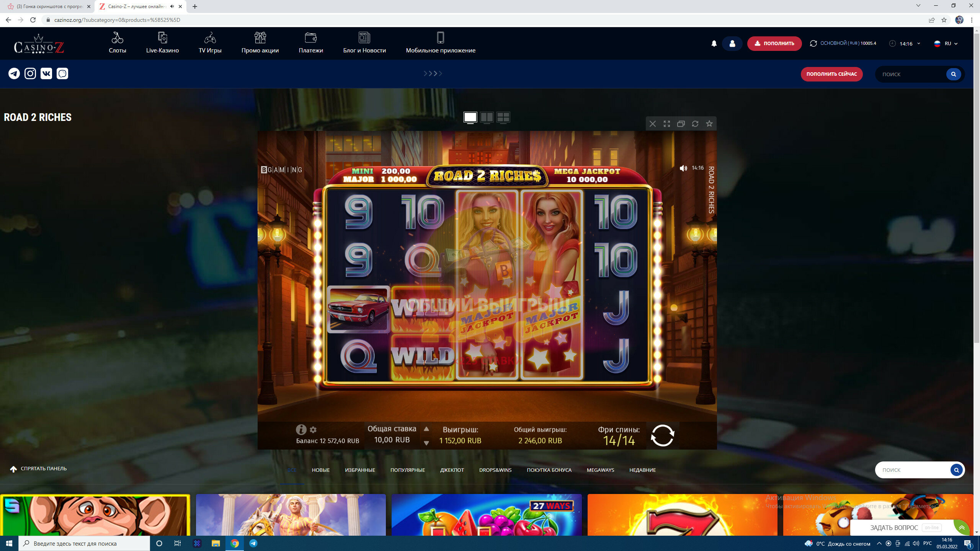Expand the time dropdown chevron
980x551 pixels.
(x=918, y=44)
